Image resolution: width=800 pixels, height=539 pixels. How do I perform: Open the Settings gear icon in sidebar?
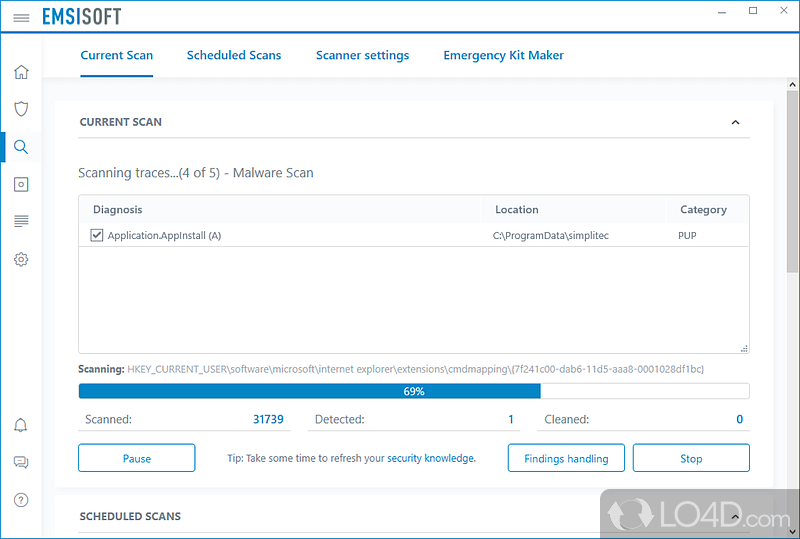click(21, 259)
